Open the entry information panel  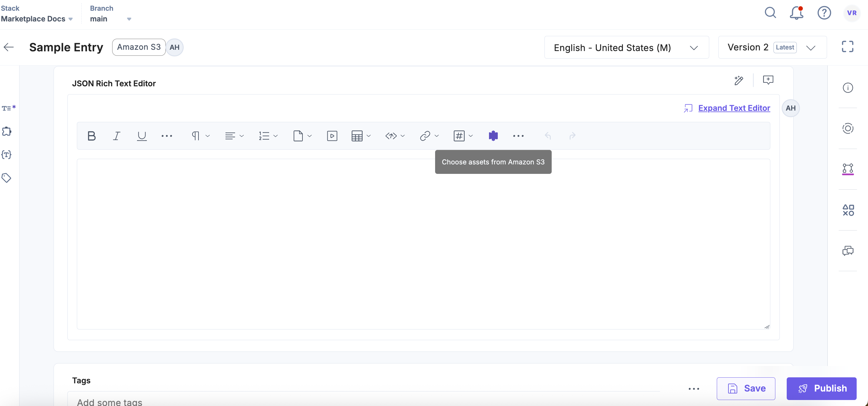(x=848, y=88)
